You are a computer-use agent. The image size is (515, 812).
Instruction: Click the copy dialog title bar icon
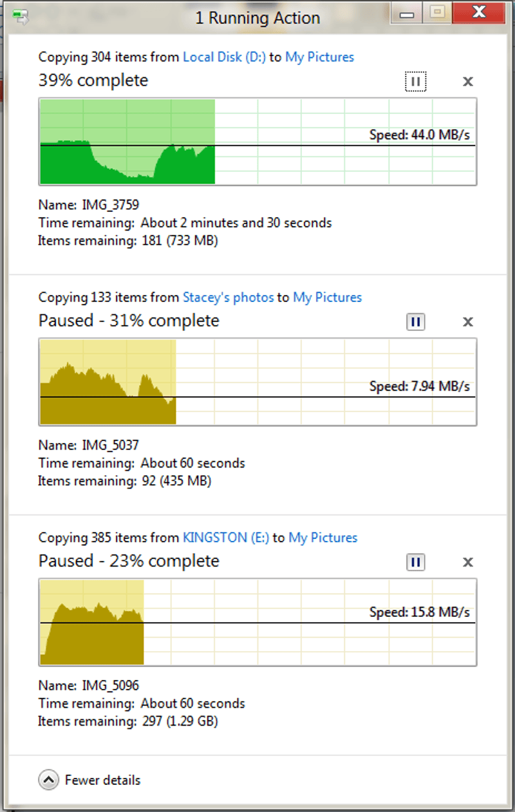[21, 17]
